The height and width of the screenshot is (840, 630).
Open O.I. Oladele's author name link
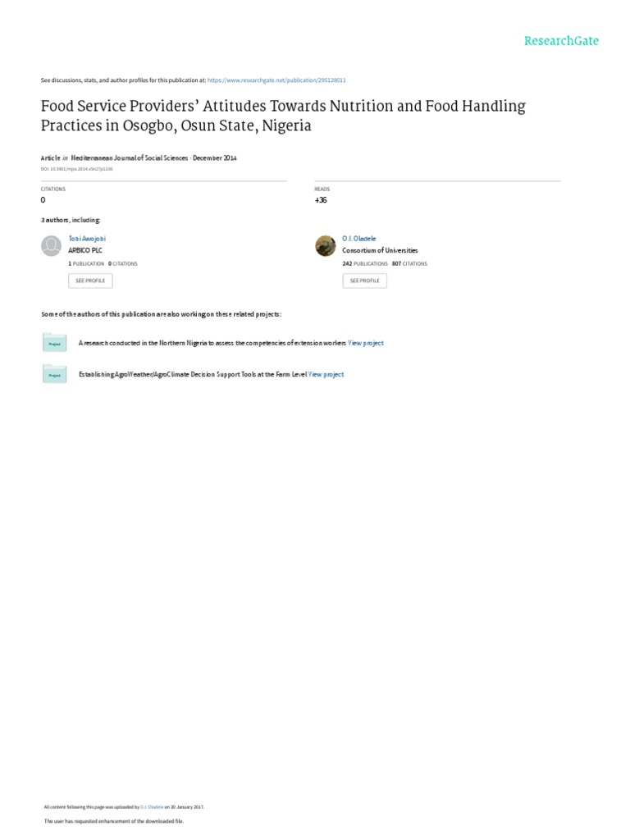click(x=358, y=239)
